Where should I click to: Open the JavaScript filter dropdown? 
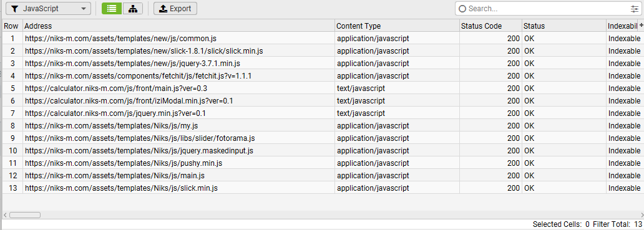click(x=48, y=9)
